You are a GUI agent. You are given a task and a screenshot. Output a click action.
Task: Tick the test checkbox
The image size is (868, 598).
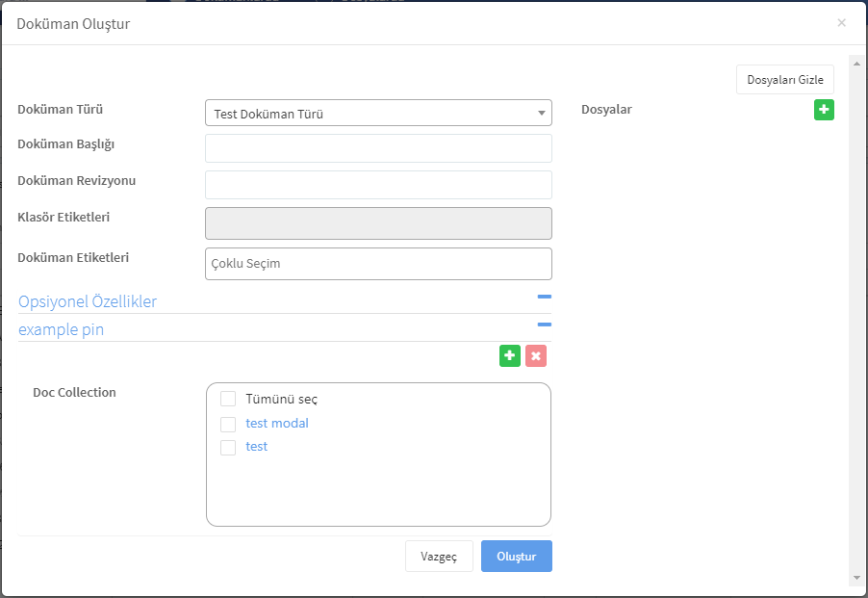tap(228, 448)
